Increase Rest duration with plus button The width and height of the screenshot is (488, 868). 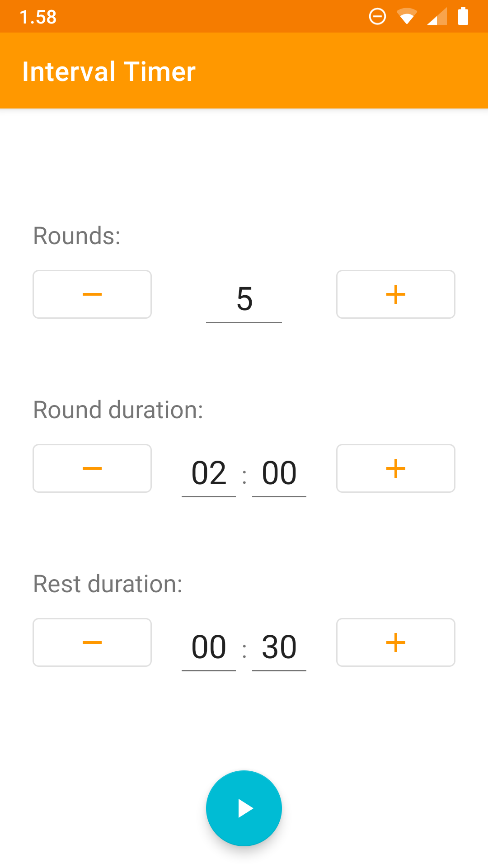[395, 642]
